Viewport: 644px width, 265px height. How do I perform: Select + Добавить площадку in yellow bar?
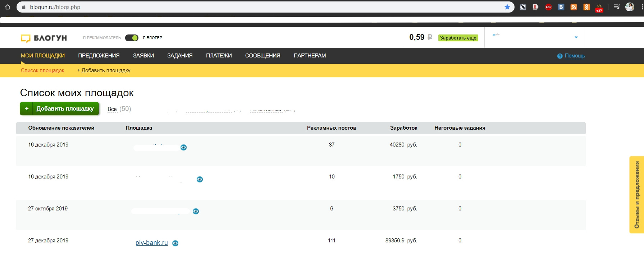pos(104,70)
